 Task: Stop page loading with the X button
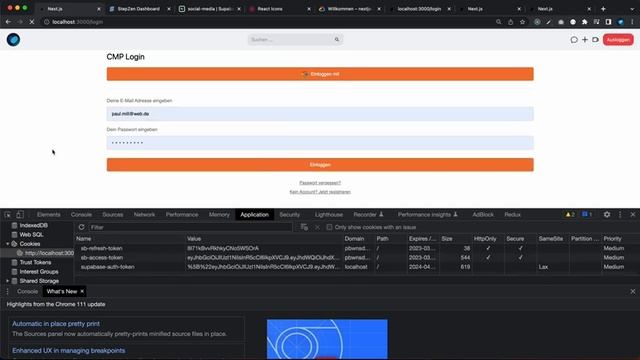tap(32, 22)
